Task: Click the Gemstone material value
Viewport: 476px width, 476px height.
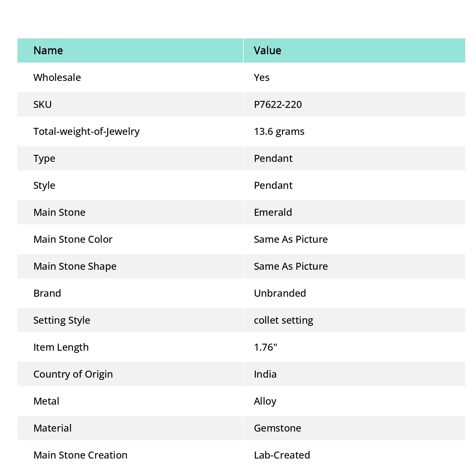Action: (278, 428)
